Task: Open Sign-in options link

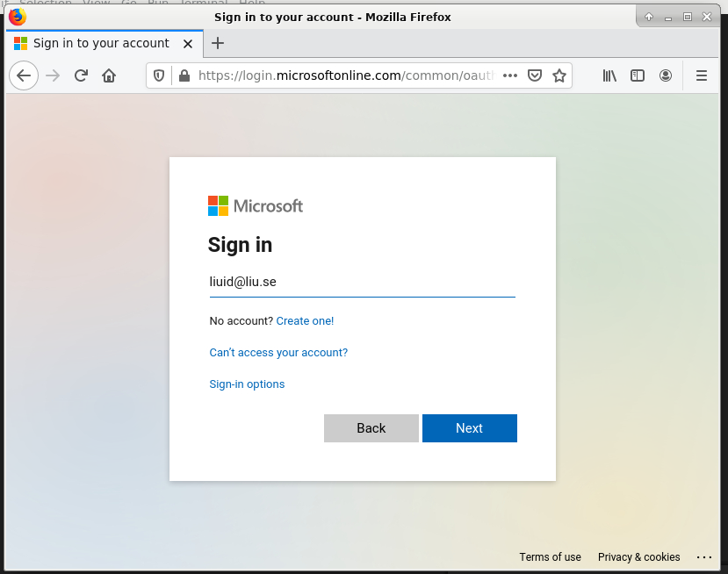Action: pyautogui.click(x=247, y=384)
